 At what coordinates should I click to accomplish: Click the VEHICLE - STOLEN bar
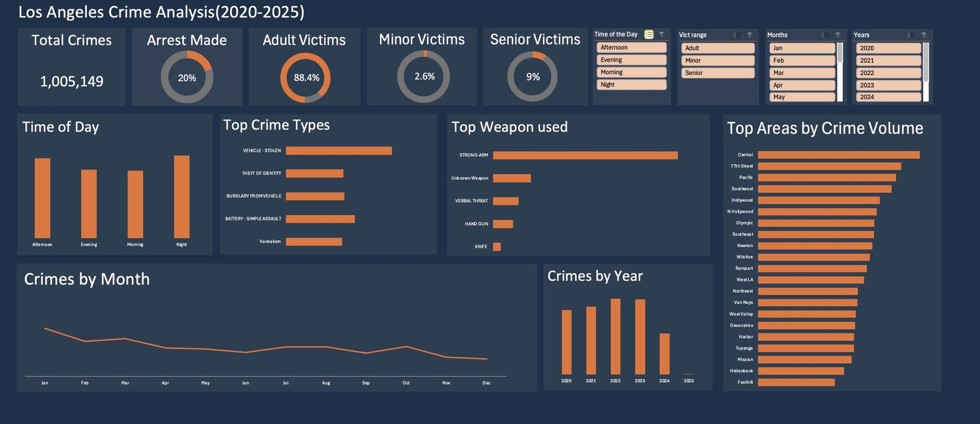pos(339,151)
